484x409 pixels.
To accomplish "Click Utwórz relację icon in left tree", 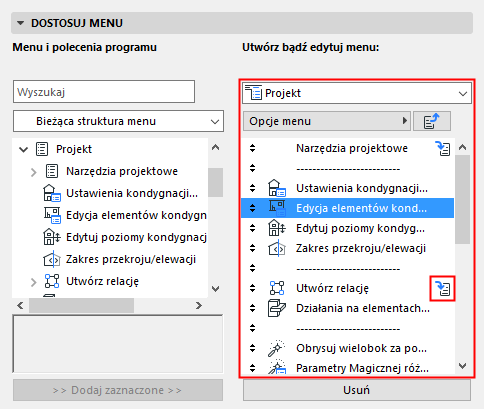I will pyautogui.click(x=52, y=281).
